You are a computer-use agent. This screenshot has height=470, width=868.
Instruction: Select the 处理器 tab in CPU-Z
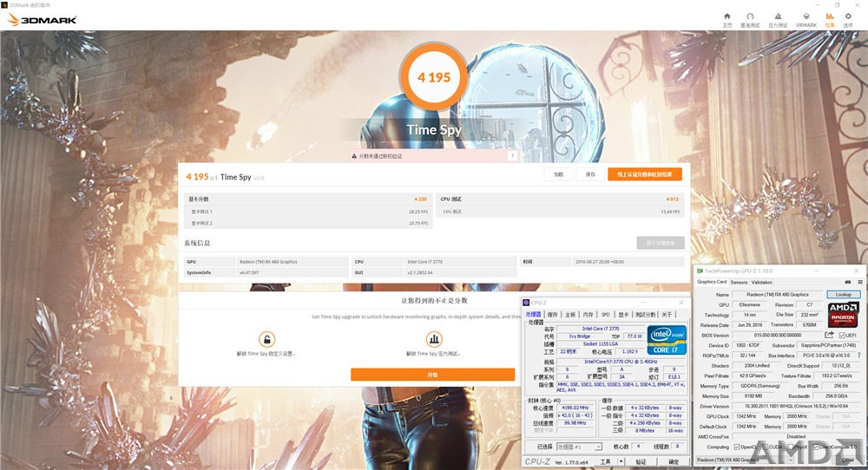coord(534,315)
